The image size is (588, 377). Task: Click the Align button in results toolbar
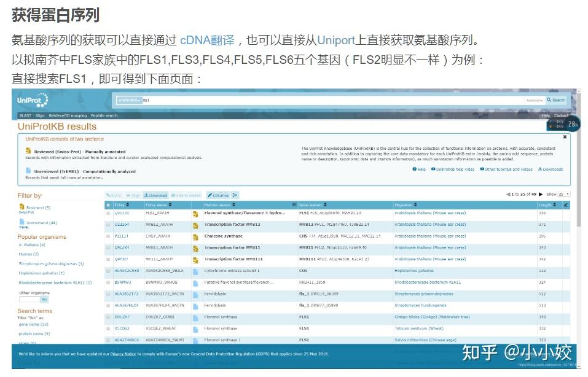pyautogui.click(x=133, y=195)
